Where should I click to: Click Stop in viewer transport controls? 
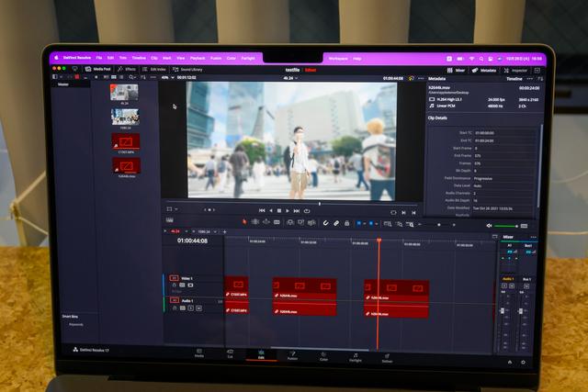tap(279, 211)
